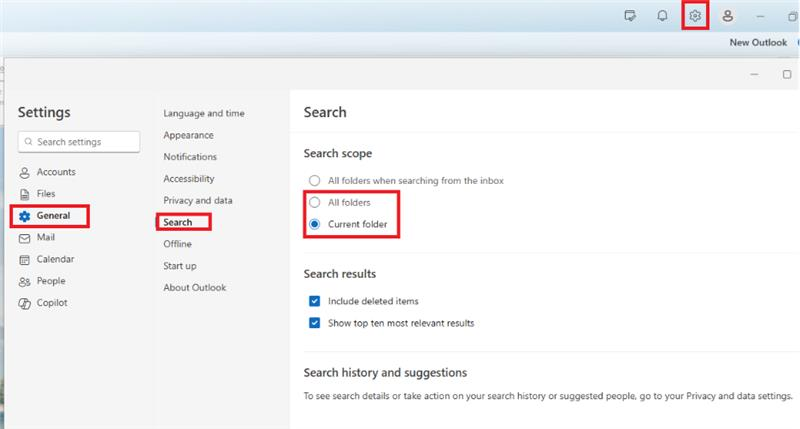Click the Files document icon
Image resolution: width=800 pixels, height=429 pixels.
pos(24,194)
